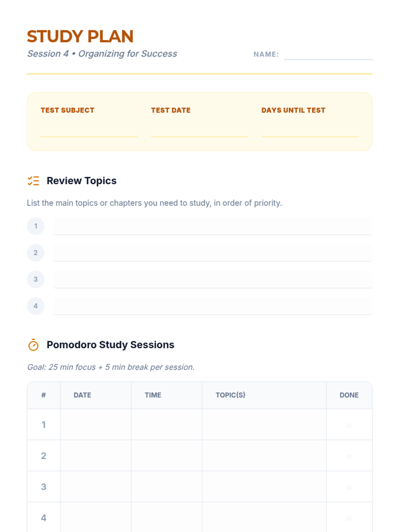Select review topic line number 1
399x532 pixels.
click(x=213, y=226)
